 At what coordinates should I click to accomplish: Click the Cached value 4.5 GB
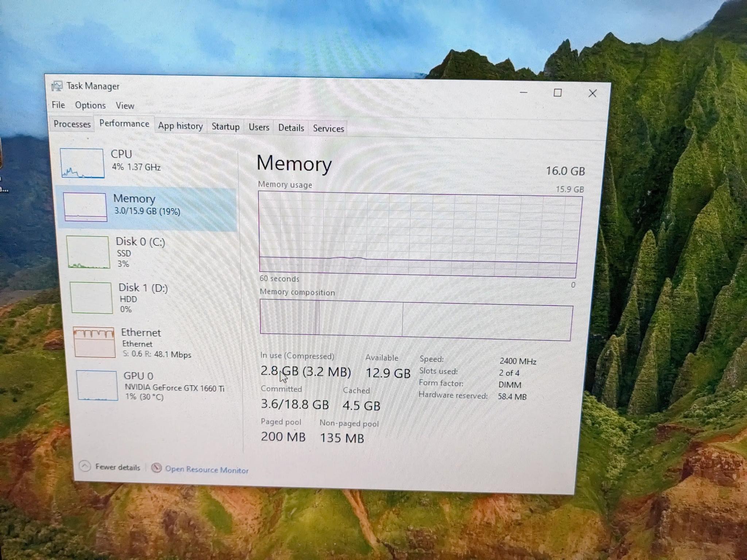[x=361, y=405]
